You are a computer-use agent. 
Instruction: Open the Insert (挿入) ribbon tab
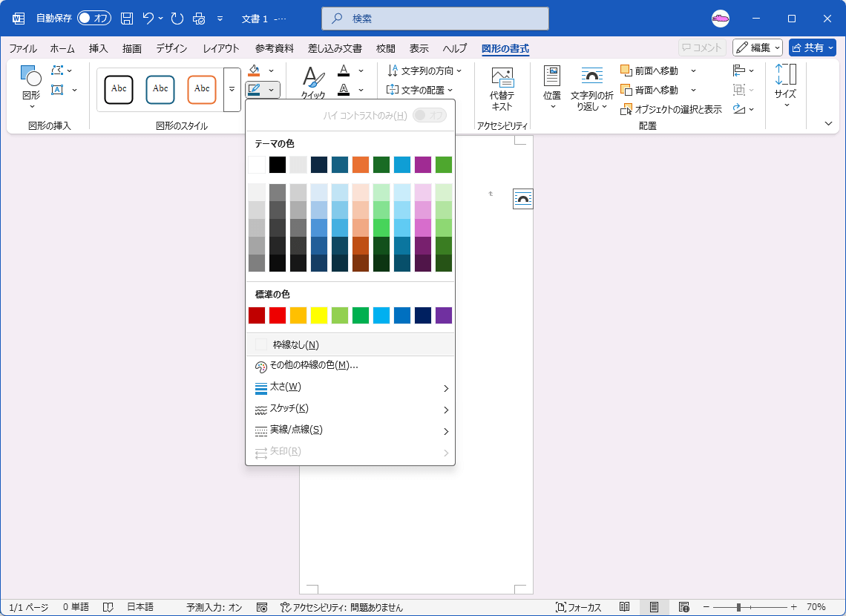[99, 48]
